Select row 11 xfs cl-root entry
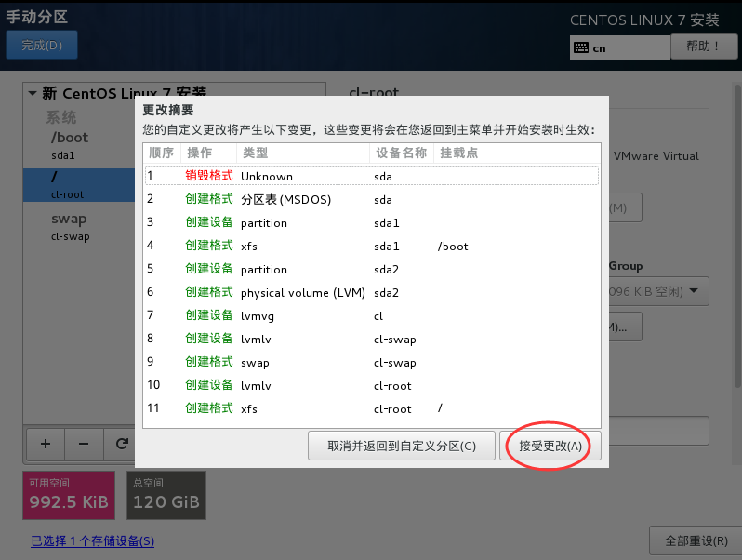 371,408
